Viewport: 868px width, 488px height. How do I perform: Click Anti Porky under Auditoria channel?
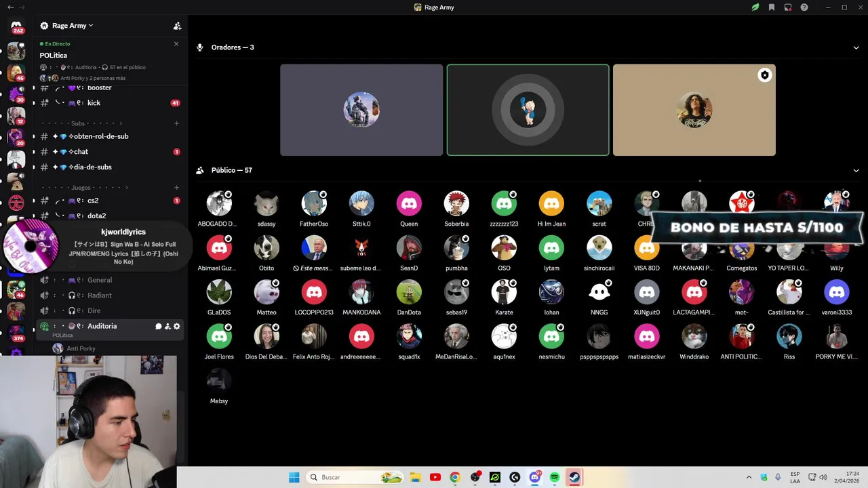[81, 348]
